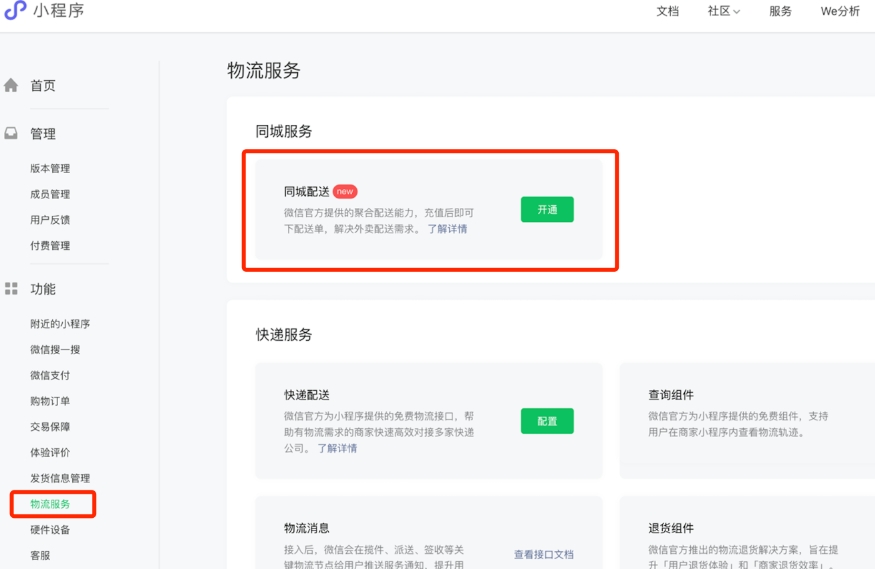Viewport: 875px width, 569px height.
Task: Select 管理 section in sidebar
Action: [43, 133]
